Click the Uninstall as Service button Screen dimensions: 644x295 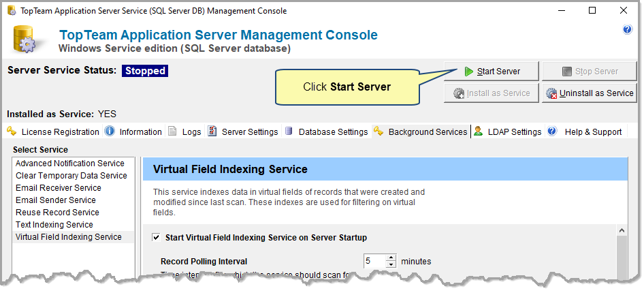pos(590,93)
